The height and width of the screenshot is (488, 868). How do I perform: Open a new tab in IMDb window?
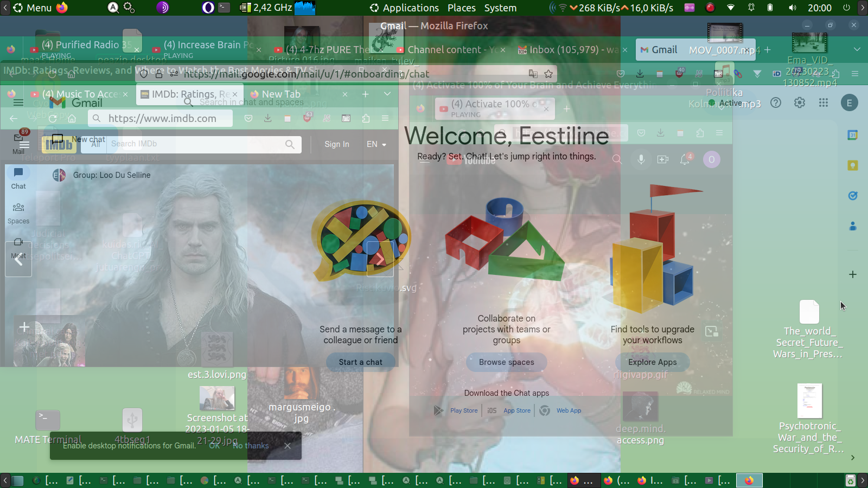(366, 94)
